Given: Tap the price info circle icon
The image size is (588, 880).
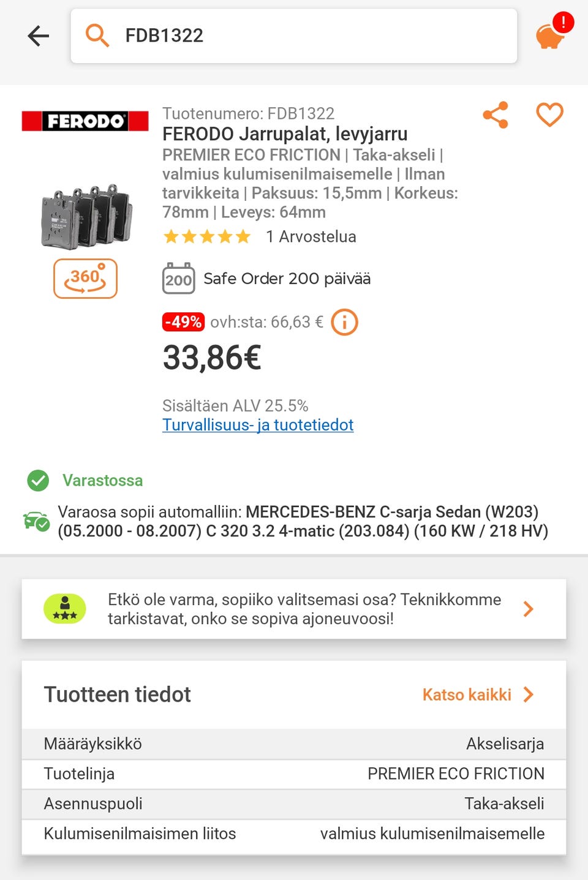Looking at the screenshot, I should [344, 322].
